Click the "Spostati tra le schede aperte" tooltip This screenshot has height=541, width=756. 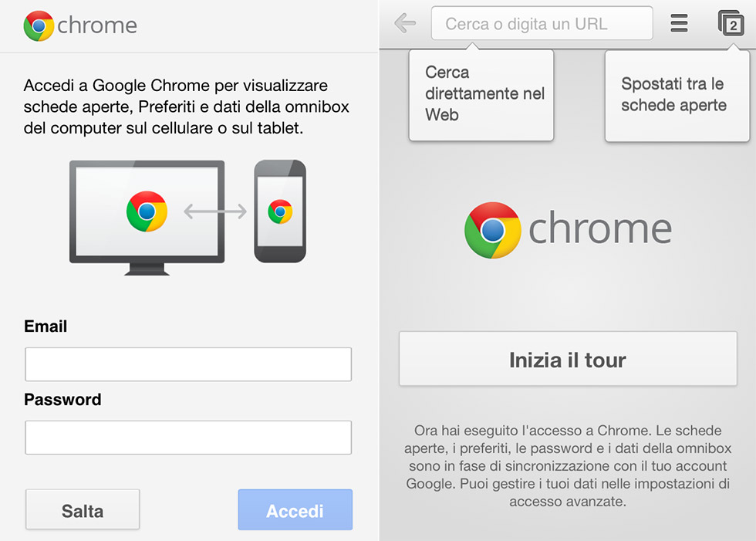point(677,96)
